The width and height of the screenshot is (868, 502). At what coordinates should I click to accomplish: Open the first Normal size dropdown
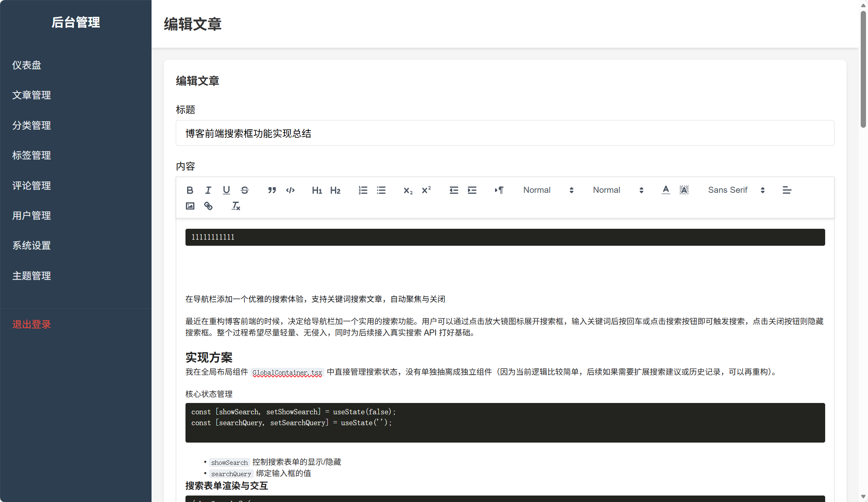tap(548, 190)
